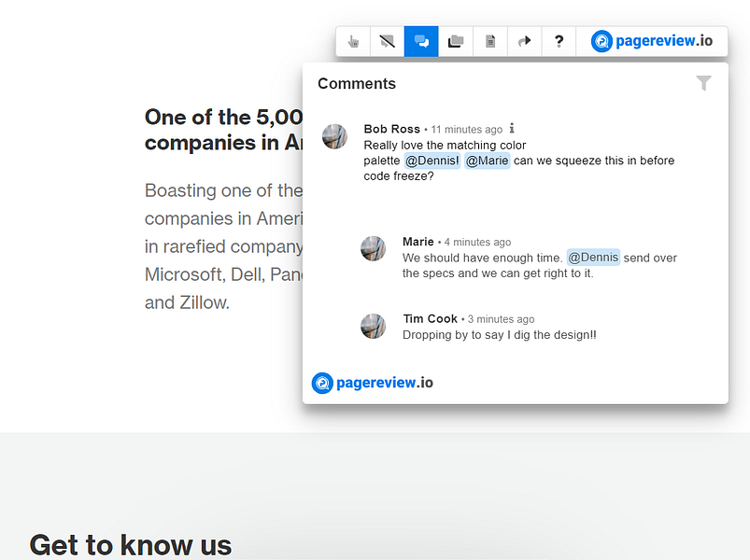
Task: Click Bob Ross's avatar thumbnail
Action: pos(333,135)
